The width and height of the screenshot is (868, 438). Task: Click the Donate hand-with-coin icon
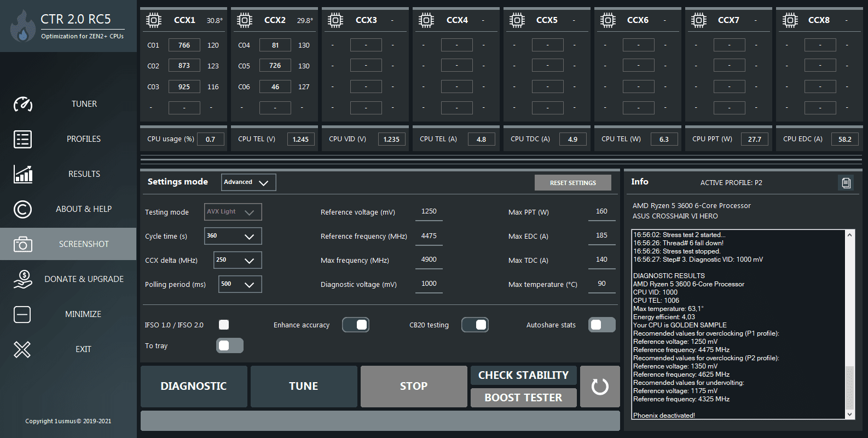(22, 279)
